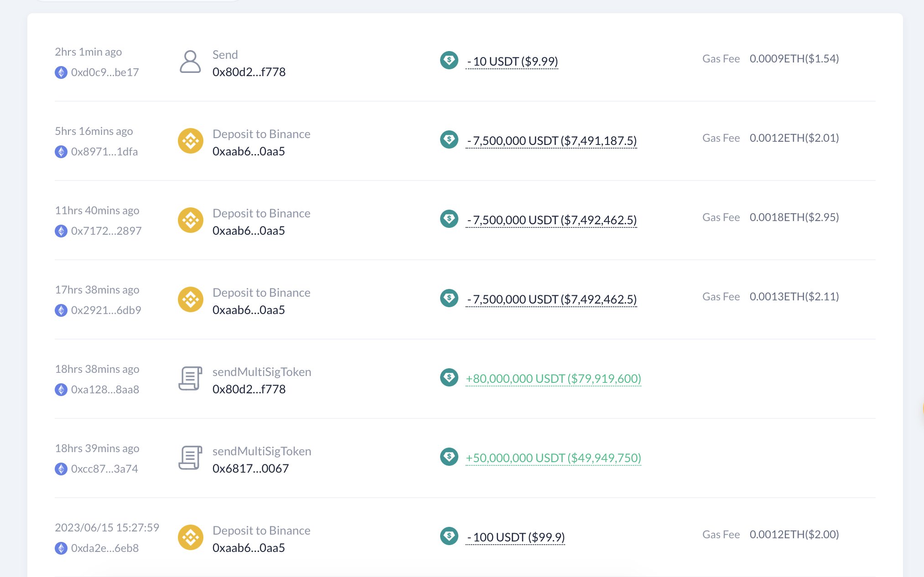
Task: Open transaction hash 0x2921...6db9
Action: (106, 310)
